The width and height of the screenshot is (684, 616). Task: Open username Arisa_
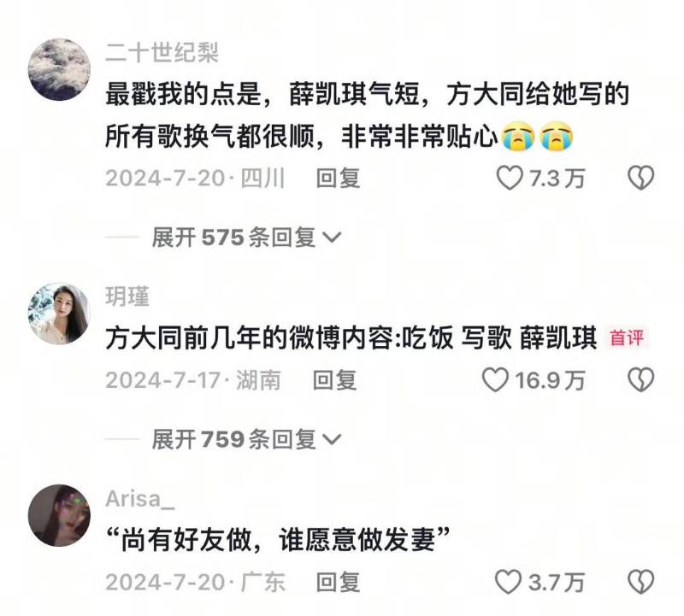click(x=140, y=498)
